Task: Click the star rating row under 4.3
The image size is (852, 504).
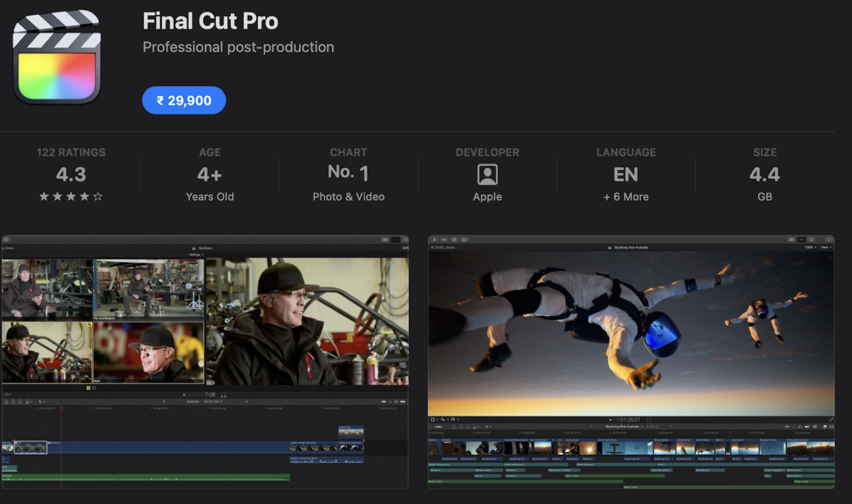Action: coord(71,196)
